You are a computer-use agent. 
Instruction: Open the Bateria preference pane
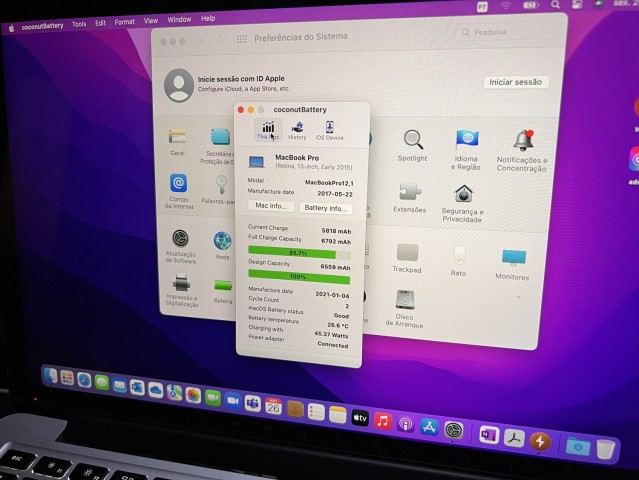[x=223, y=291]
